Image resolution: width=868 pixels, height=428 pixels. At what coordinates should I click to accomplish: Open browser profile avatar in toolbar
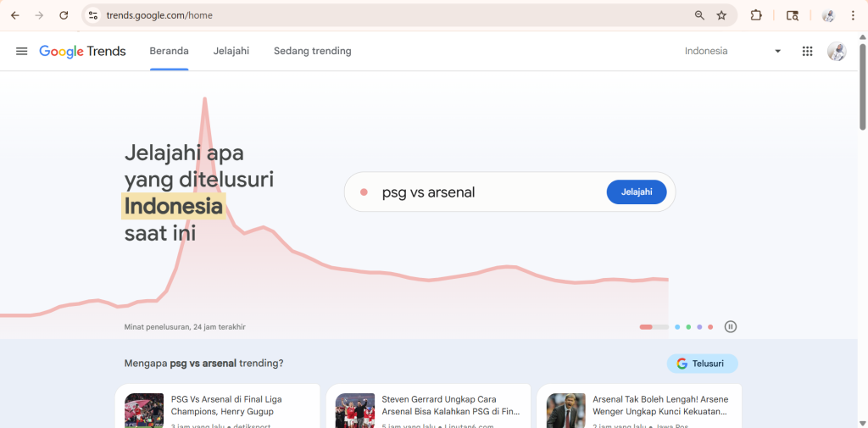pos(828,15)
